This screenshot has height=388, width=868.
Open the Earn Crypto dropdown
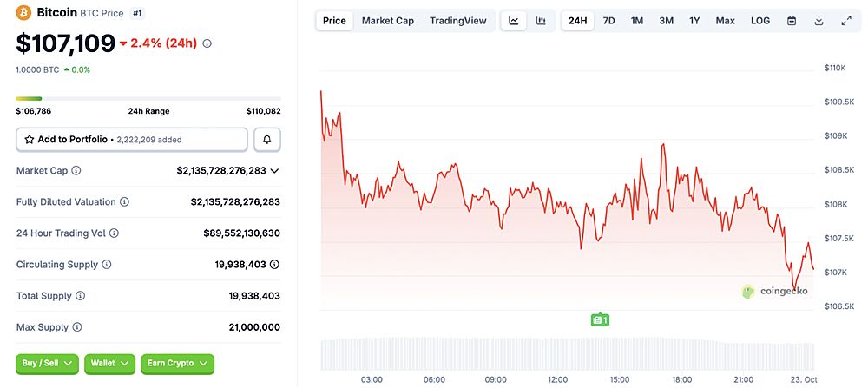coord(177,364)
